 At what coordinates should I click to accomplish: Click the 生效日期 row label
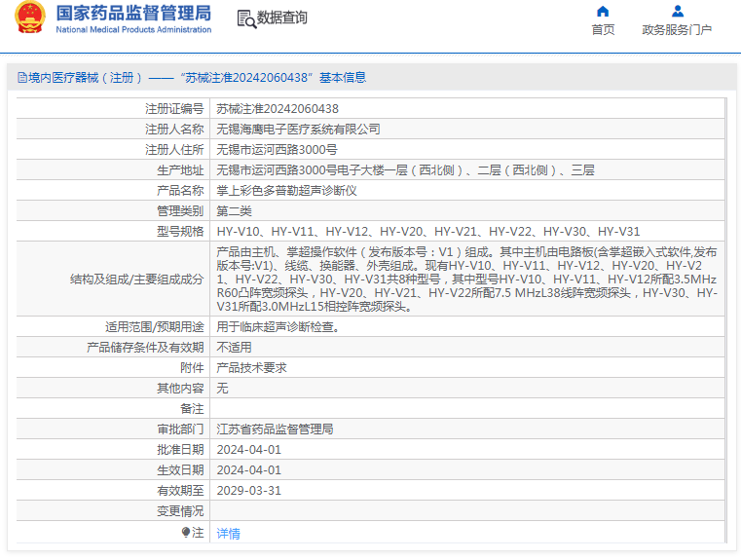point(180,470)
